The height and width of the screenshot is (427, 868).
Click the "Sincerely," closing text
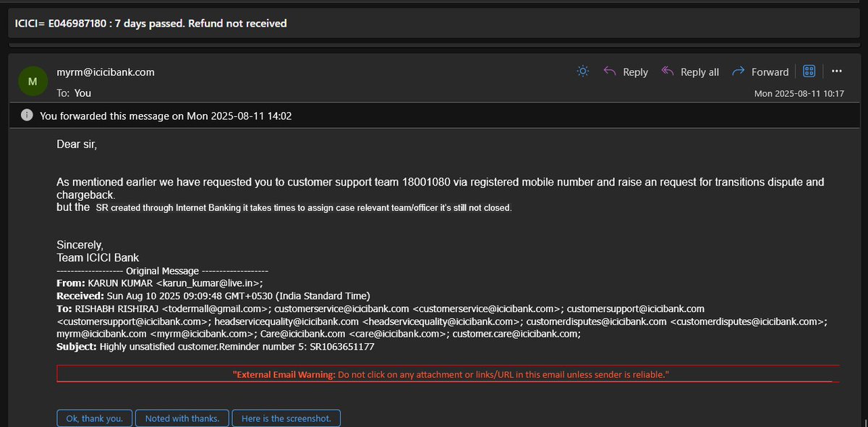(80, 245)
